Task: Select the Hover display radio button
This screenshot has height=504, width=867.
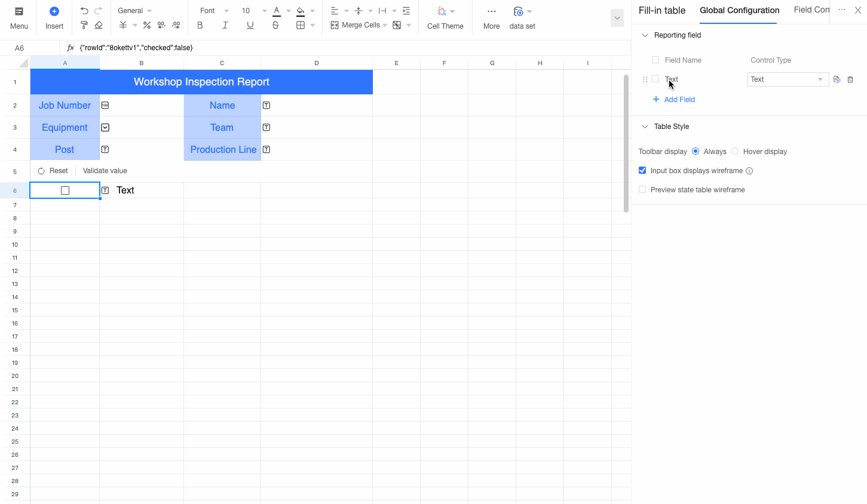Action: point(735,152)
